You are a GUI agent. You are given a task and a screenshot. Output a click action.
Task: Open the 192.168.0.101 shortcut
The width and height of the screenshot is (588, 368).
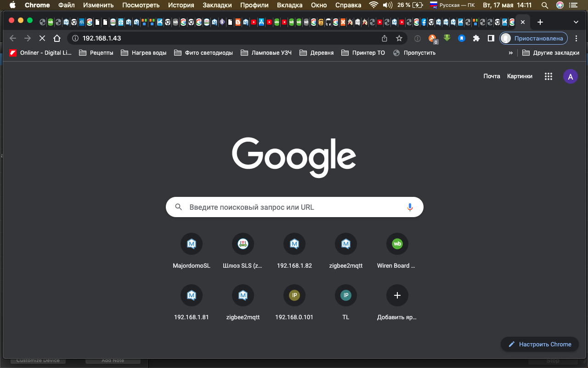point(294,302)
